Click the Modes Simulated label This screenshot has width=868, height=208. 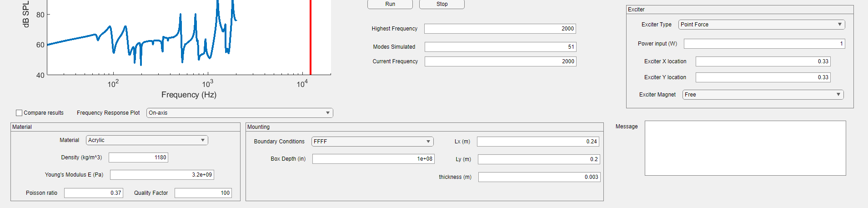pyautogui.click(x=394, y=47)
